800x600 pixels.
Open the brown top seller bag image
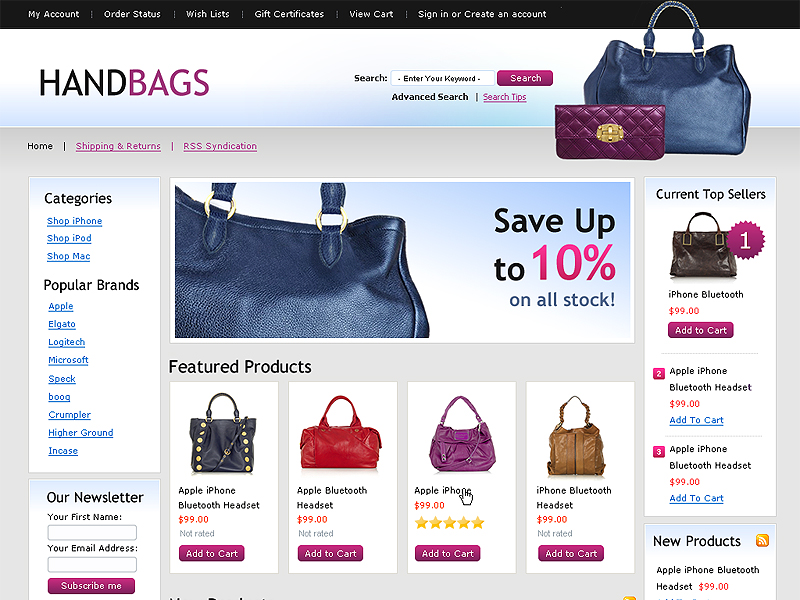[x=703, y=246]
